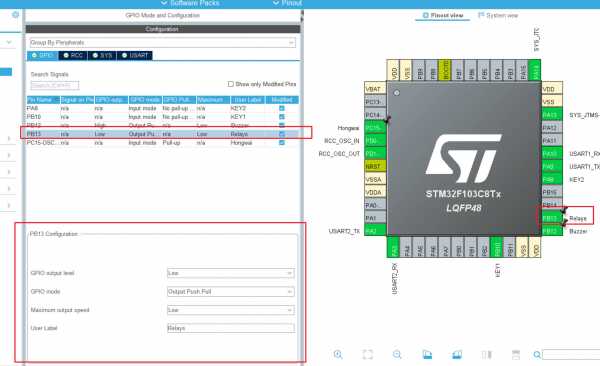Click the PB15 pin on the chip

tap(552, 192)
